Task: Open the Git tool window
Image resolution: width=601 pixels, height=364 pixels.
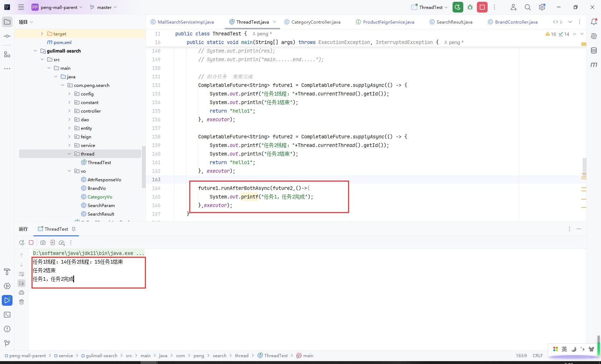Action: click(x=7, y=343)
